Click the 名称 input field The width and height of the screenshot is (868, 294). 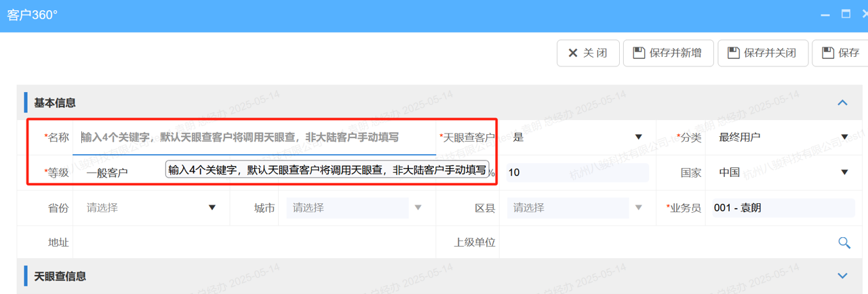254,138
